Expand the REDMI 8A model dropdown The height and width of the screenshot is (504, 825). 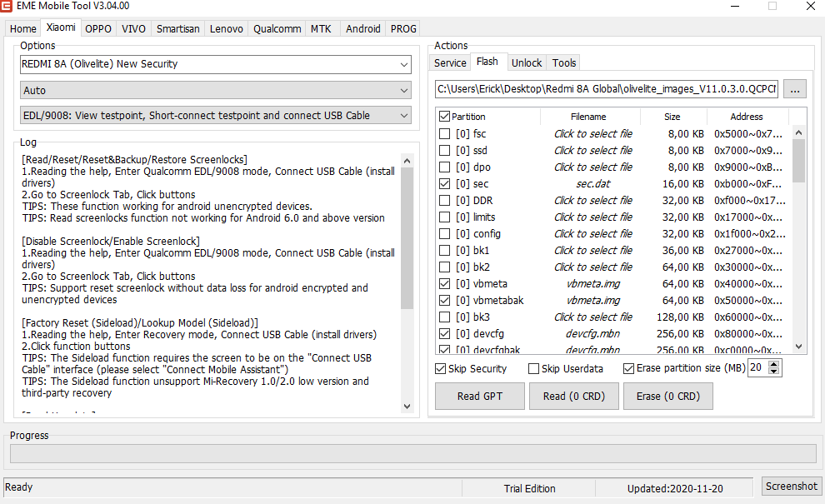coord(404,64)
